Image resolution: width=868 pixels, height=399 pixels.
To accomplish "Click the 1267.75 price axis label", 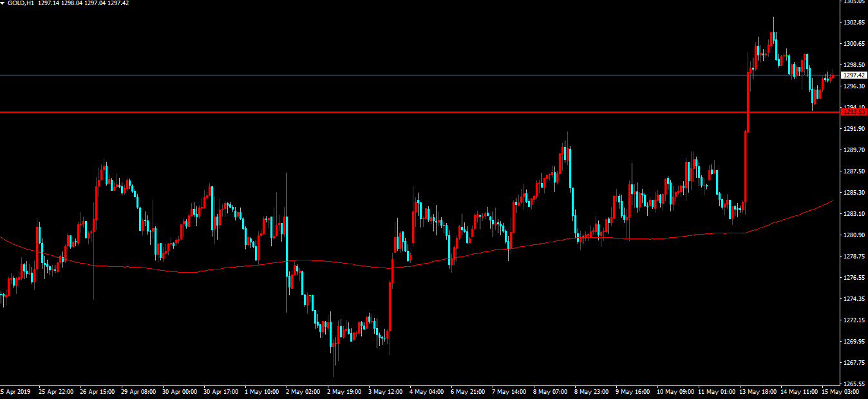I will coord(854,363).
